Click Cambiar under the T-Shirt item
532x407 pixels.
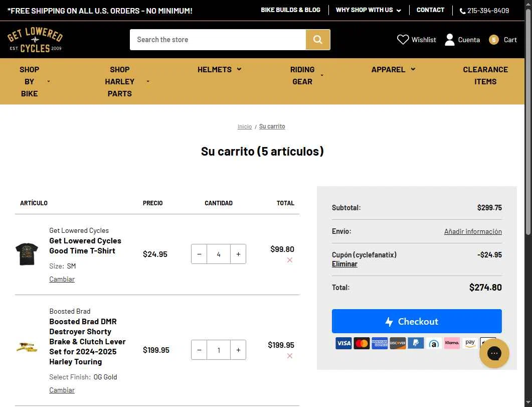pos(62,279)
